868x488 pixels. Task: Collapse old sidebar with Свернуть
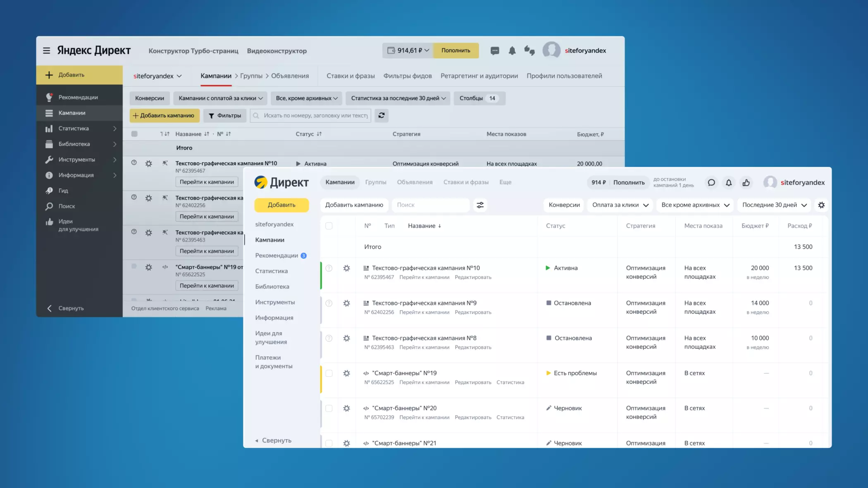(66, 308)
